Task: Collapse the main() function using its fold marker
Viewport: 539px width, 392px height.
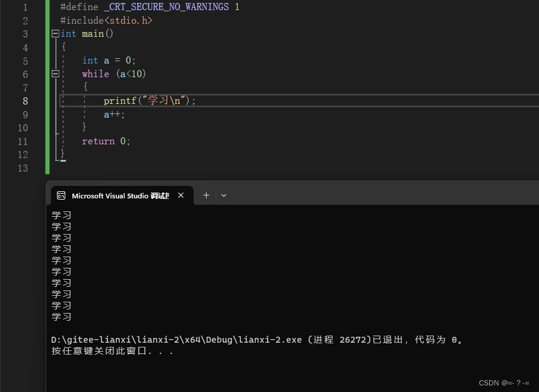Action: pyautogui.click(x=55, y=33)
